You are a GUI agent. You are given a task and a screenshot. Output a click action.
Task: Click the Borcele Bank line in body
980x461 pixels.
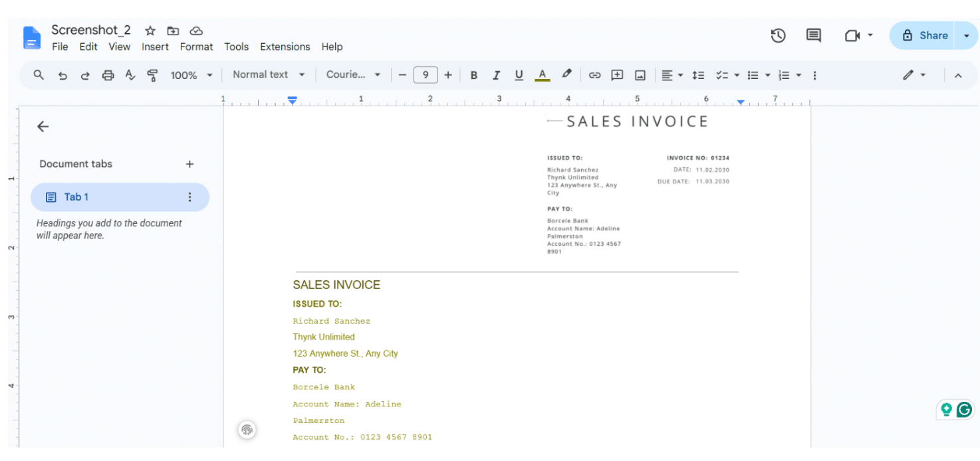pyautogui.click(x=324, y=387)
